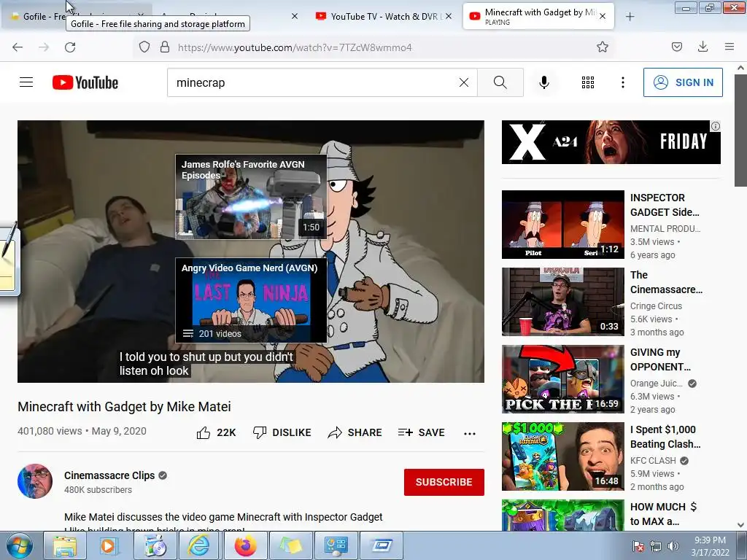Share the video

tap(355, 432)
